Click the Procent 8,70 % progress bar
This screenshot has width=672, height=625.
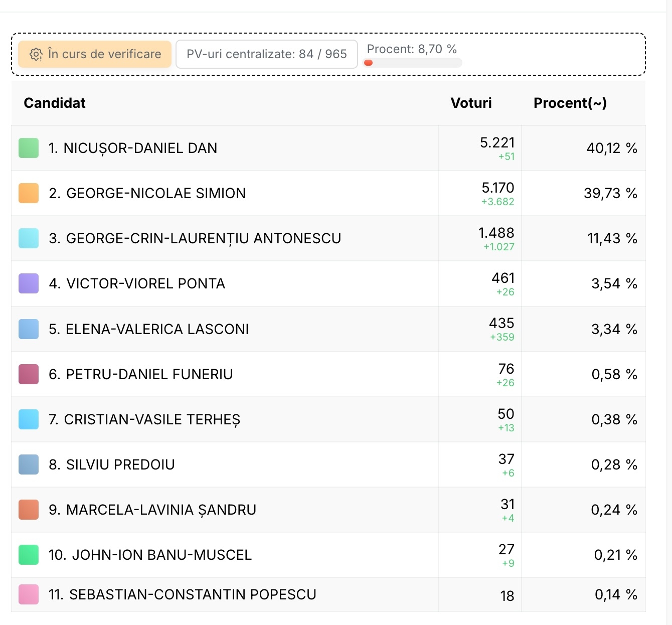[412, 63]
